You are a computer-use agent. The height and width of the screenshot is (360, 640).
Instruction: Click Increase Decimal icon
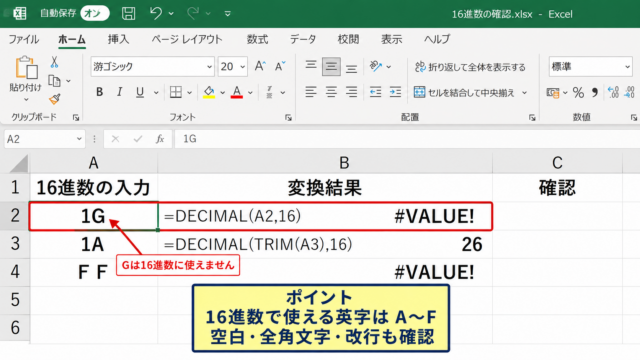pos(613,93)
